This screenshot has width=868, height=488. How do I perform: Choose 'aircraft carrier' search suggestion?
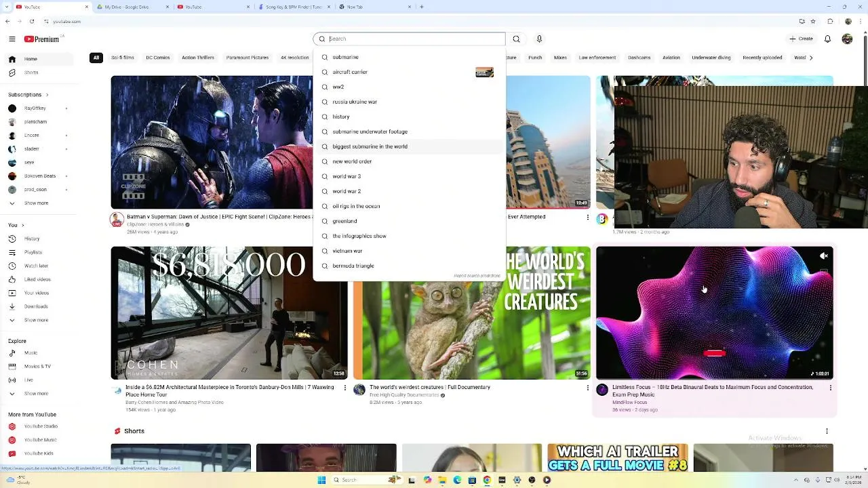[409, 72]
